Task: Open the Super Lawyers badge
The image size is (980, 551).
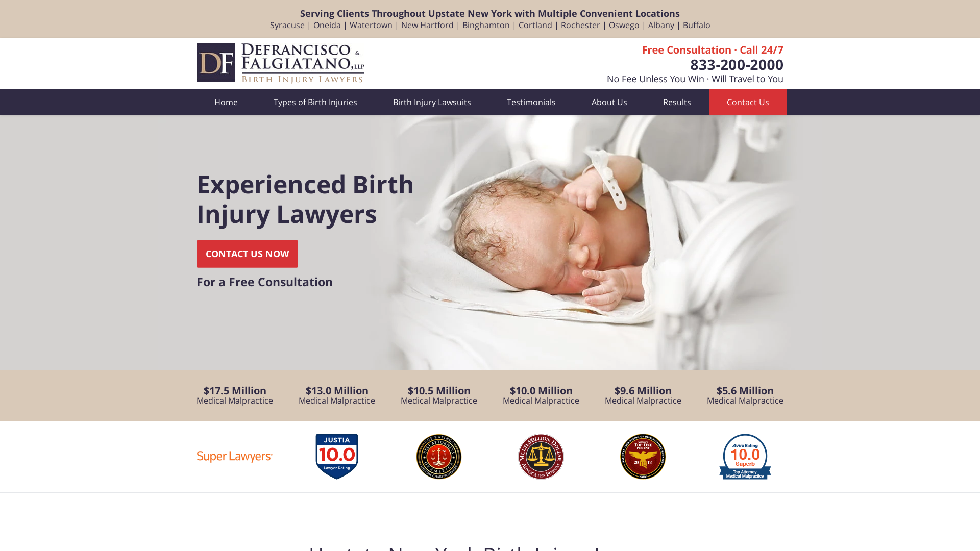Action: pyautogui.click(x=235, y=457)
